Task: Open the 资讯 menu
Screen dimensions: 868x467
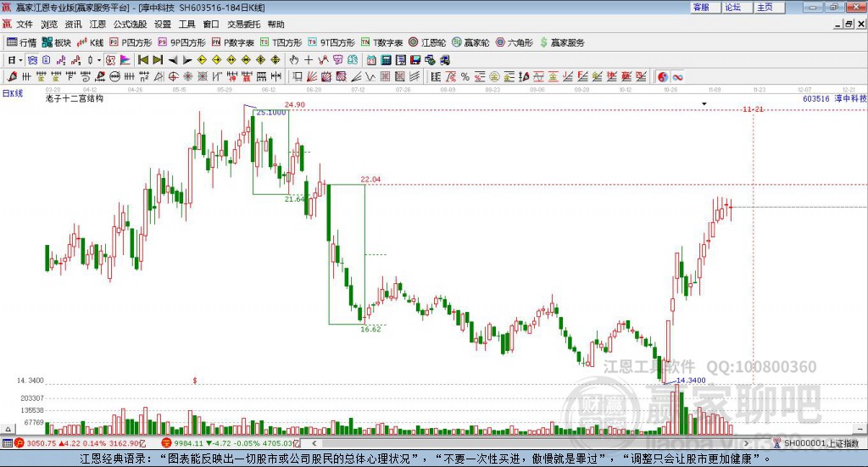Action: (73, 25)
